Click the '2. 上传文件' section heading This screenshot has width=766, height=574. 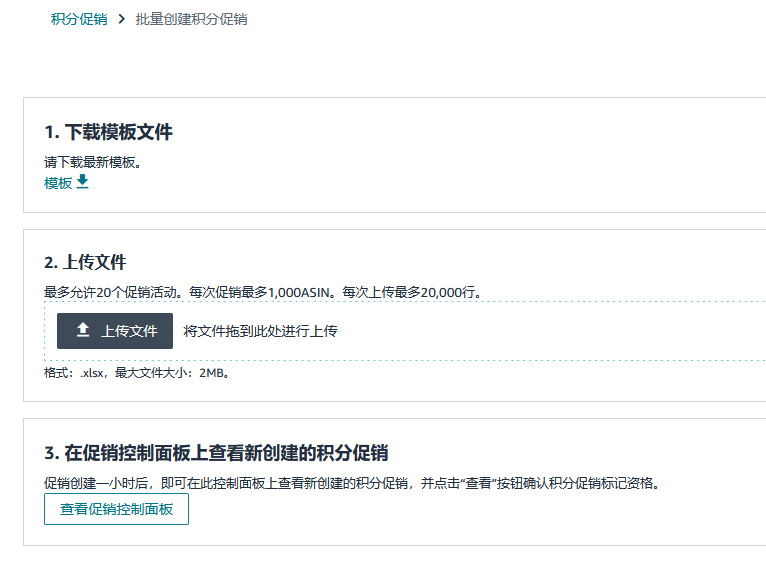(x=85, y=262)
